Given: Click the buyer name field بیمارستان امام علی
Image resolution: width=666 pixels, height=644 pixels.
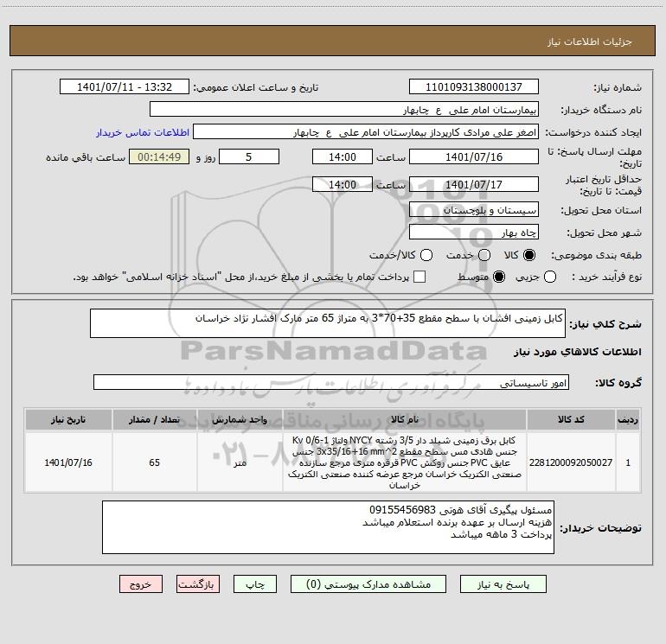Looking at the screenshot, I should point(344,110).
